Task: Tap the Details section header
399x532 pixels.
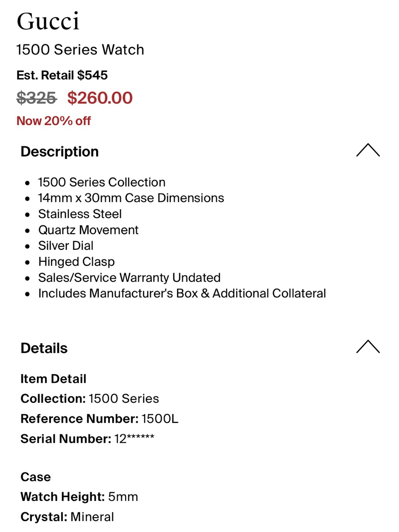Action: (x=44, y=348)
